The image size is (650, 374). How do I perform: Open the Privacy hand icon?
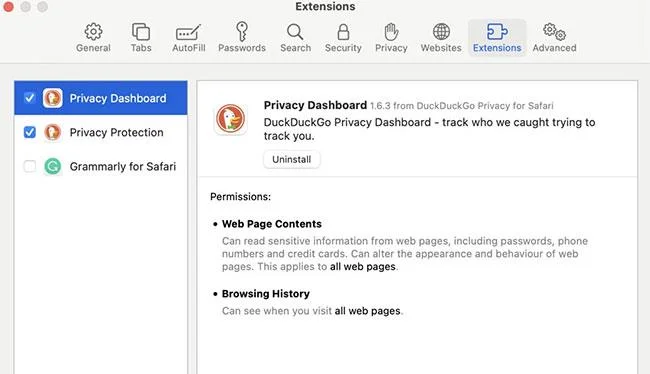tap(391, 32)
